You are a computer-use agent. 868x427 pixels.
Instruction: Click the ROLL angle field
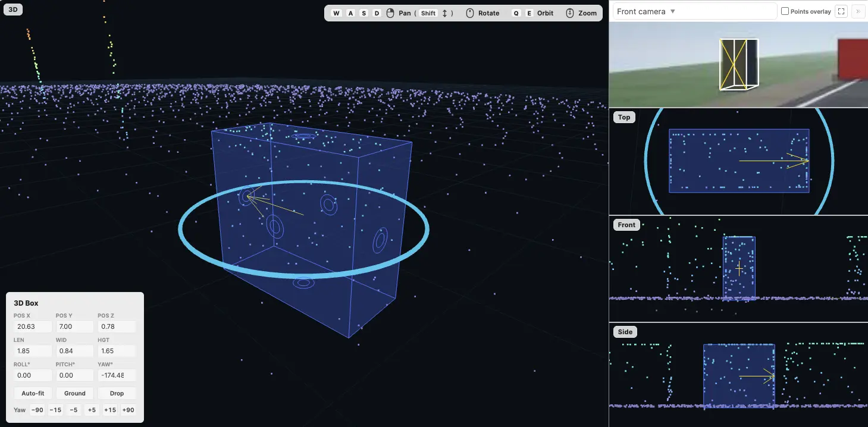[32, 375]
